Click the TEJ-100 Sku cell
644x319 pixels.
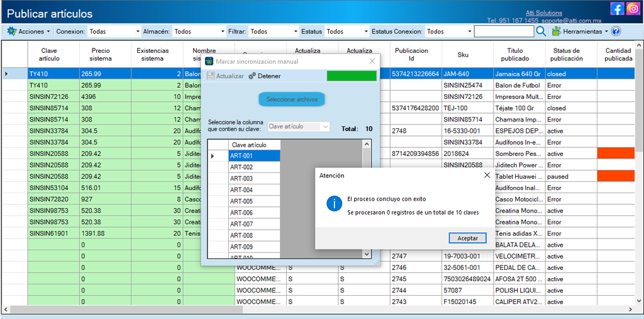(468, 108)
